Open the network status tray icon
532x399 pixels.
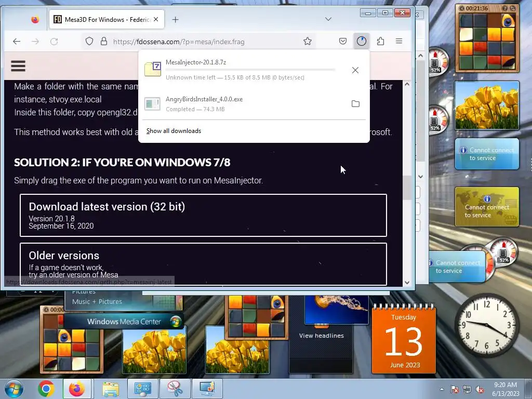[x=467, y=390]
